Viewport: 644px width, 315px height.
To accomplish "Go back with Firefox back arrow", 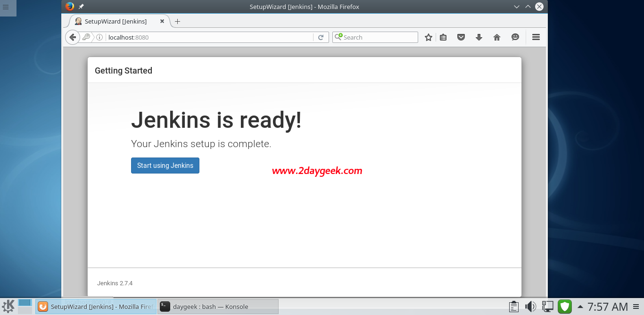I will 73,37.
